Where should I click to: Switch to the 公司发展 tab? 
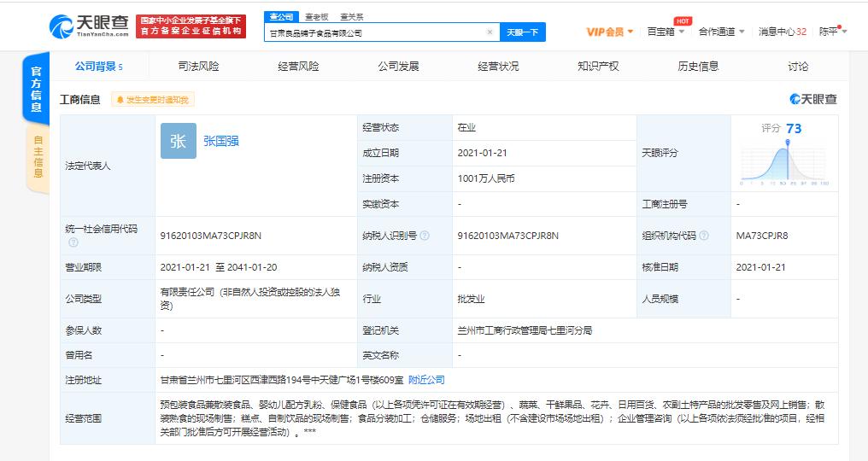pyautogui.click(x=399, y=67)
